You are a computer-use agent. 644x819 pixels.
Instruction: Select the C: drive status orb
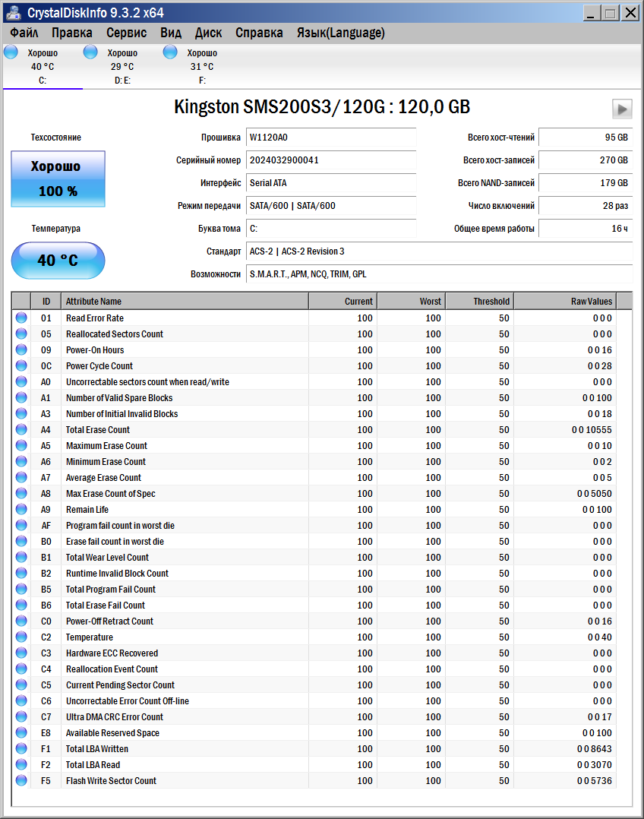tap(11, 52)
